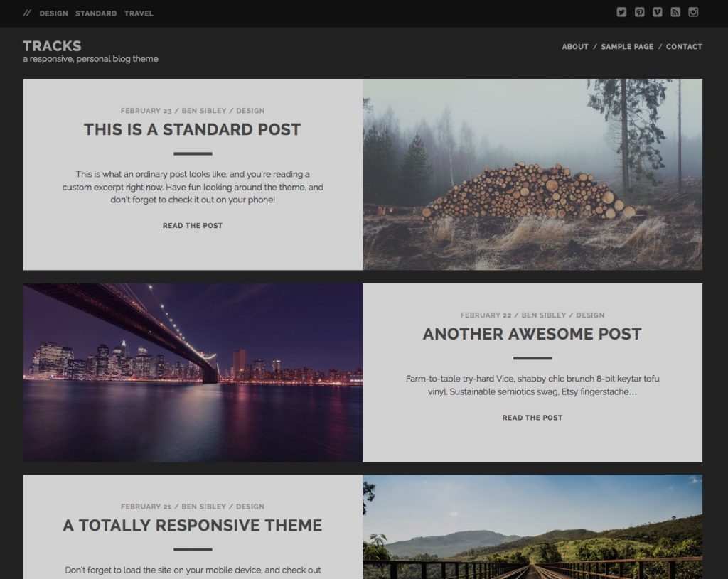Image resolution: width=728 pixels, height=579 pixels.
Task: Open the SAMPLE PAGE link
Action: (626, 46)
